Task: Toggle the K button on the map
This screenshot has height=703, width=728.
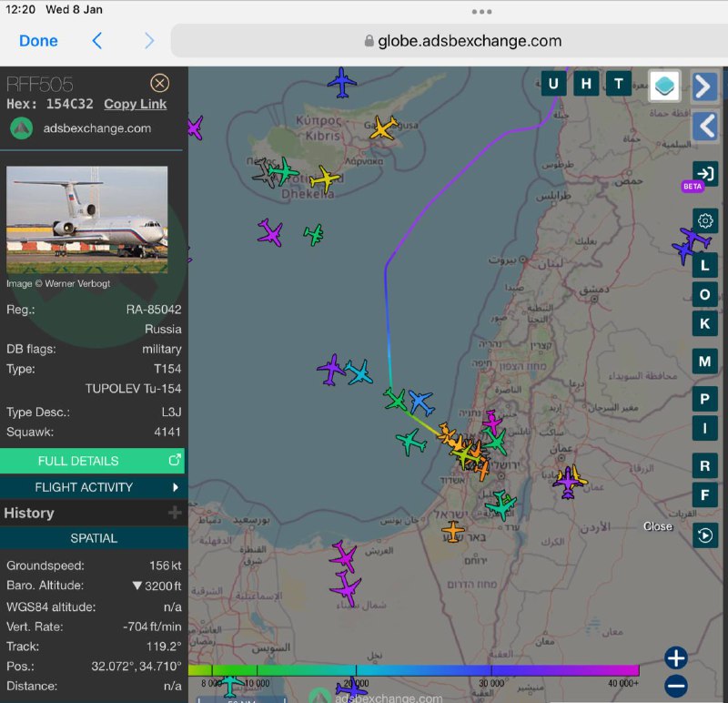Action: (704, 324)
